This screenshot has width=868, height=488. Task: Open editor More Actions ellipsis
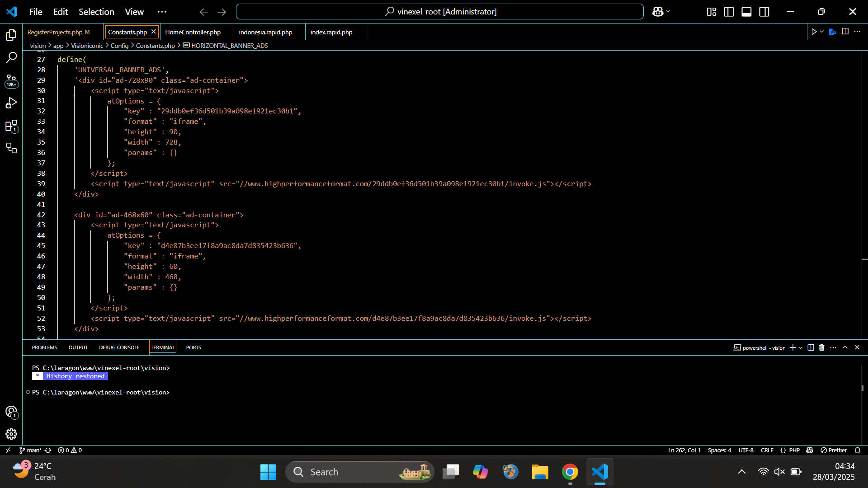tap(857, 32)
